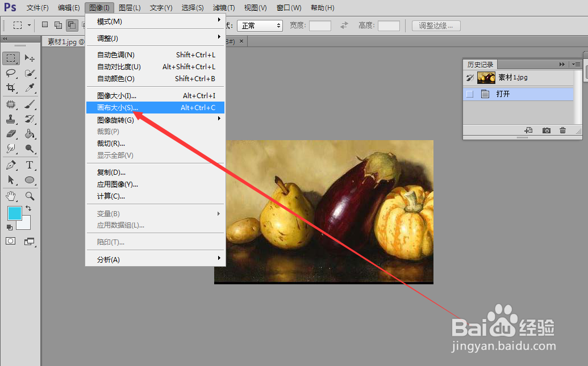Choose 图像大小(I)... menu item
The height and width of the screenshot is (366, 588).
[x=155, y=95]
